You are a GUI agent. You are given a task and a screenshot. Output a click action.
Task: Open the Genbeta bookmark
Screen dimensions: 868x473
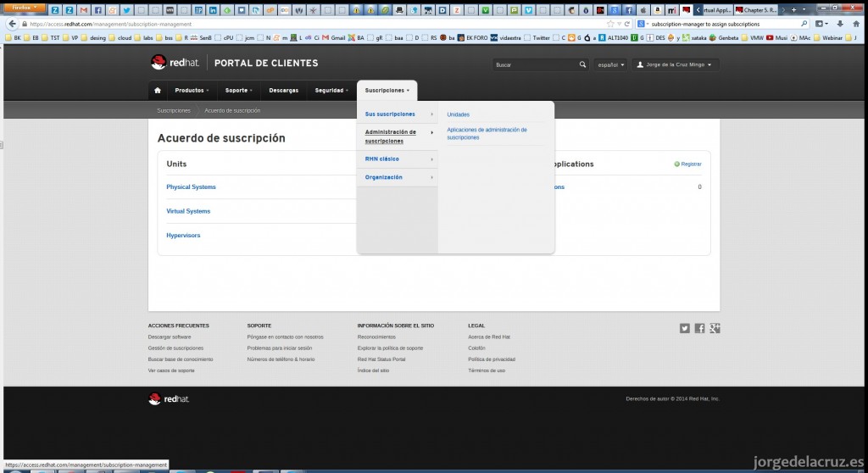(x=724, y=37)
